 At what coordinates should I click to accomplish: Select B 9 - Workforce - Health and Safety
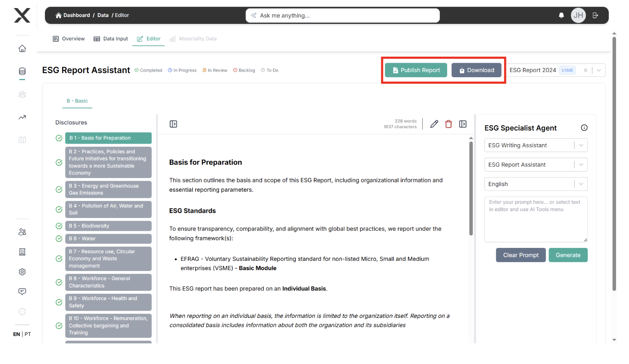tap(108, 302)
